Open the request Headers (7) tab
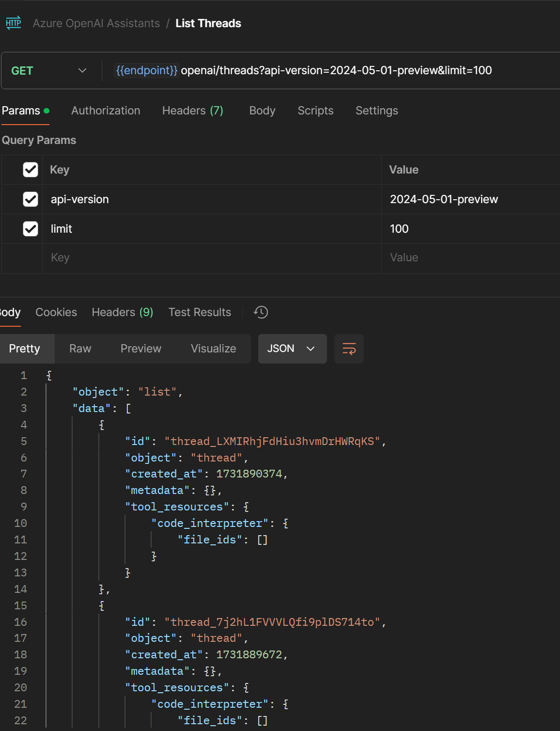Viewport: 560px width, 731px height. tap(193, 111)
